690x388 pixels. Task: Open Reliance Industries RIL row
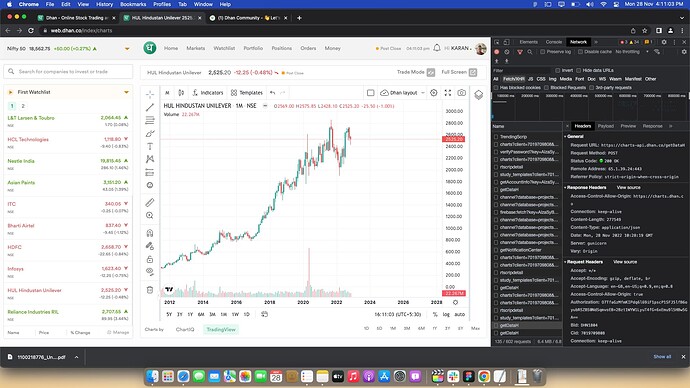coord(68,315)
